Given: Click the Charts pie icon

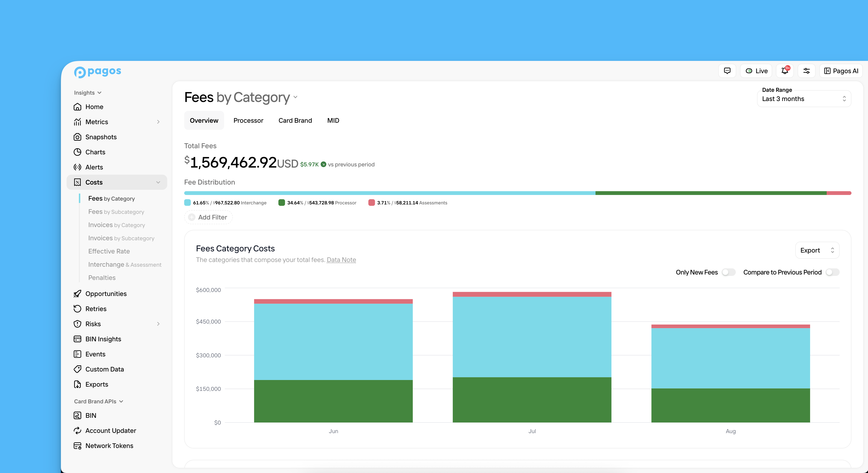Looking at the screenshot, I should (77, 152).
